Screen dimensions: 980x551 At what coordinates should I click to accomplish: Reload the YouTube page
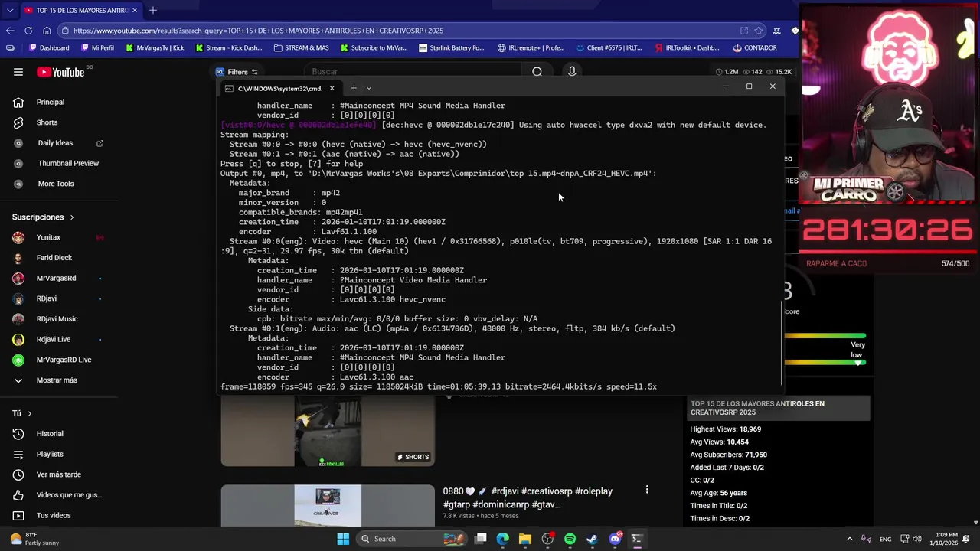tap(28, 31)
